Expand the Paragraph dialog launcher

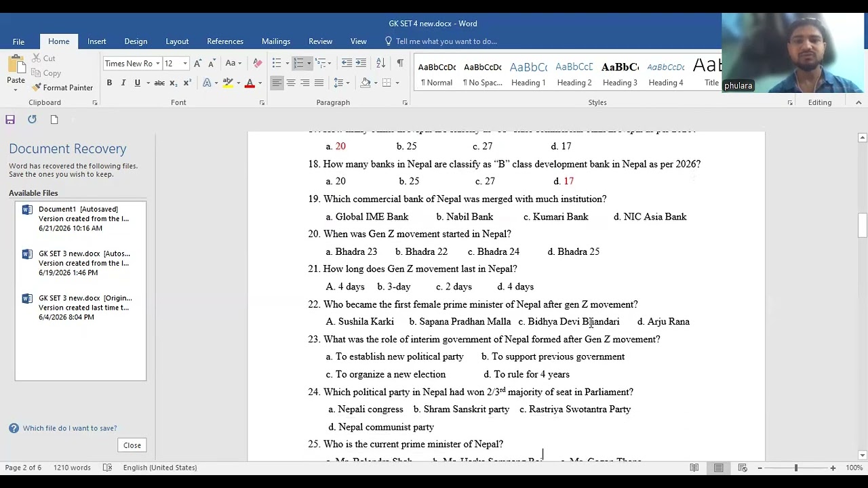(405, 103)
